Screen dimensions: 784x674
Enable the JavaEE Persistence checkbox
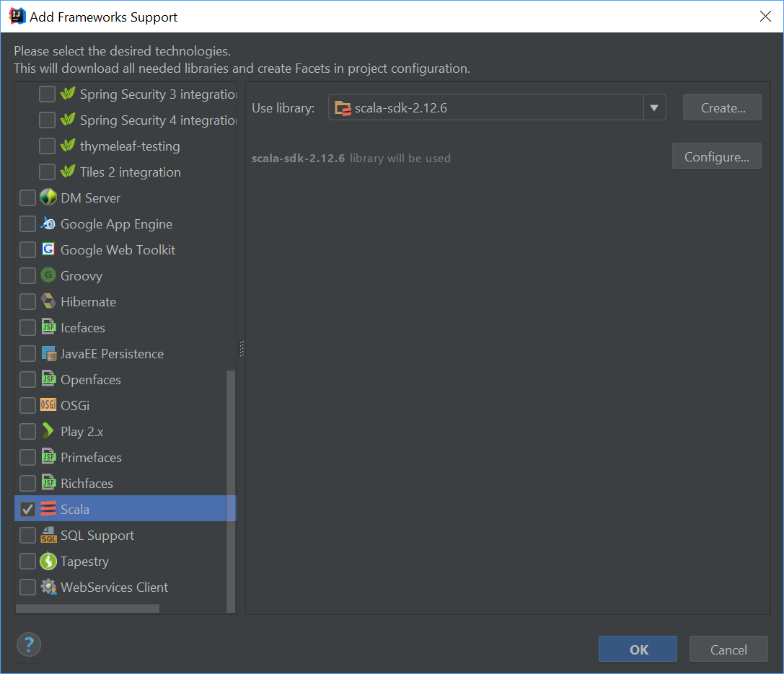[27, 353]
